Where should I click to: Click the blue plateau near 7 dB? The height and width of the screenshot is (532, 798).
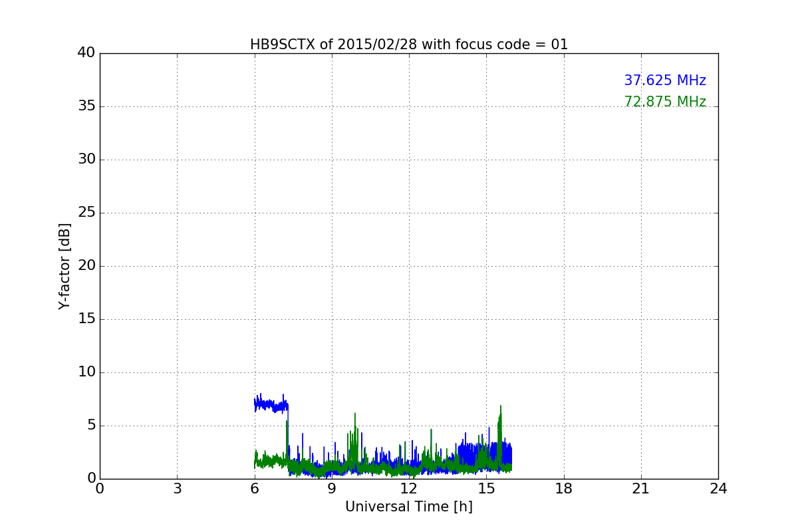(x=271, y=404)
